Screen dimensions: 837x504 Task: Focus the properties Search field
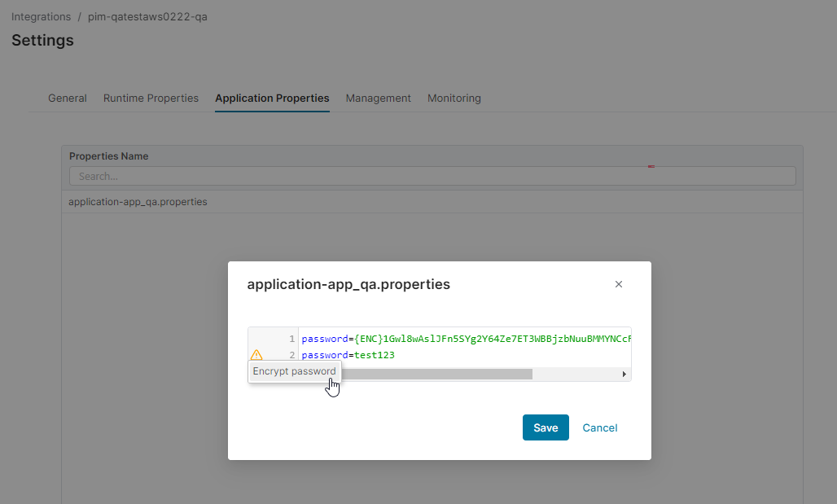(x=432, y=176)
